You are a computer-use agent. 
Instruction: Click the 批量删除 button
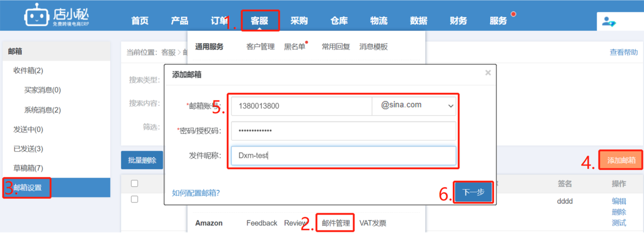coord(142,160)
